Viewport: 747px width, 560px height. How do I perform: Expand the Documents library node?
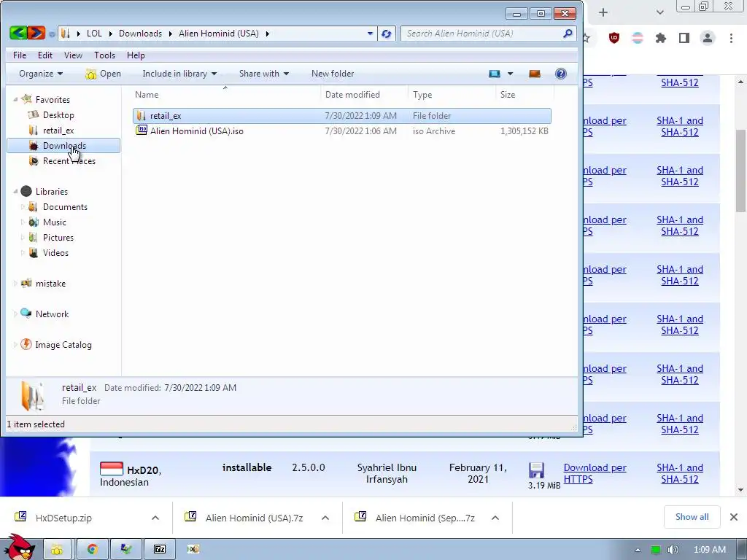coord(23,206)
